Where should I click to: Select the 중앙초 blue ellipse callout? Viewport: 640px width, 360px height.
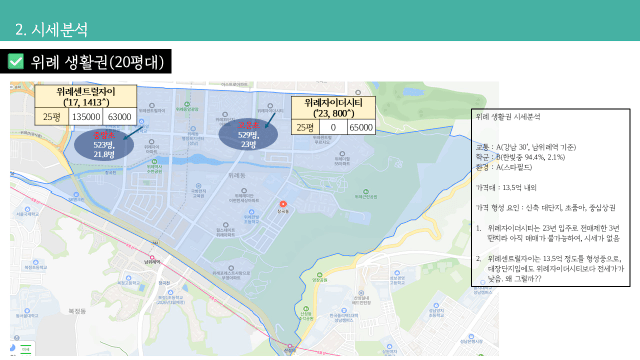(104, 144)
